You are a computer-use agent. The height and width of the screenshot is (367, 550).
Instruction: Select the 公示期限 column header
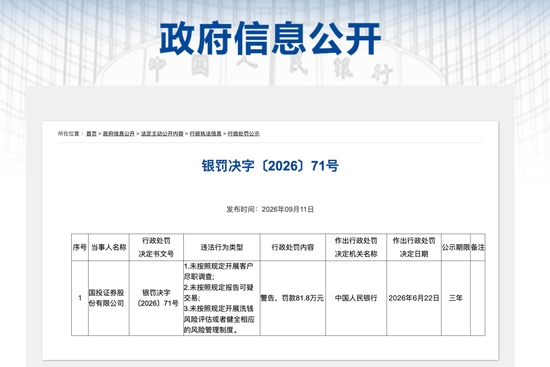point(456,247)
